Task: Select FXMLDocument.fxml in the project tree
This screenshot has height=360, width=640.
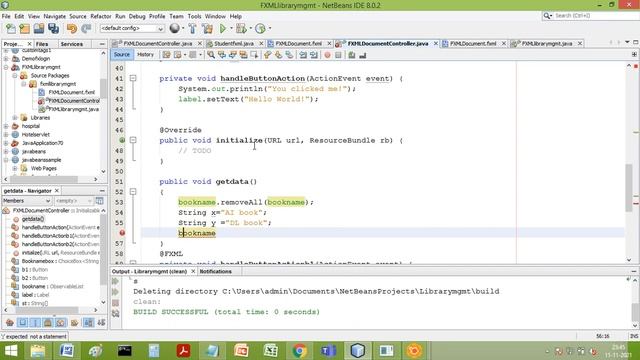Action: click(x=71, y=92)
